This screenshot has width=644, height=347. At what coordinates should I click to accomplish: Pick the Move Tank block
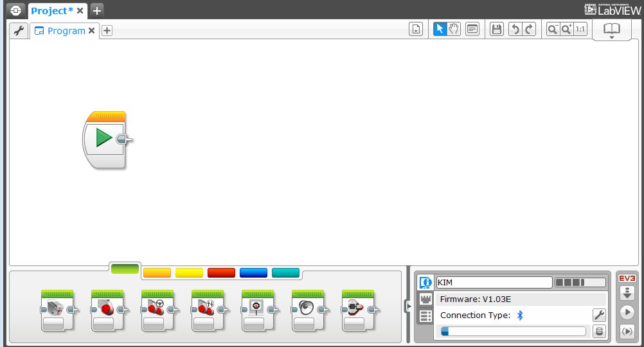[207, 310]
